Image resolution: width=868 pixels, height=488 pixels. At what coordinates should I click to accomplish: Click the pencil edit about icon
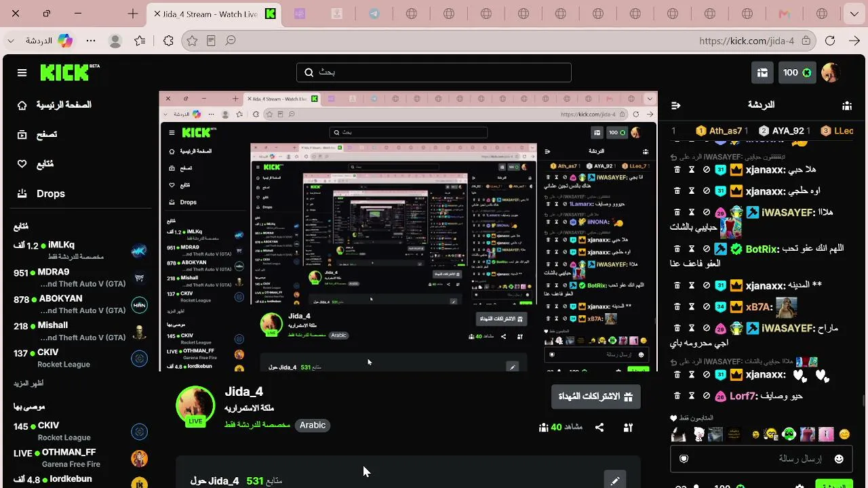coord(615,481)
